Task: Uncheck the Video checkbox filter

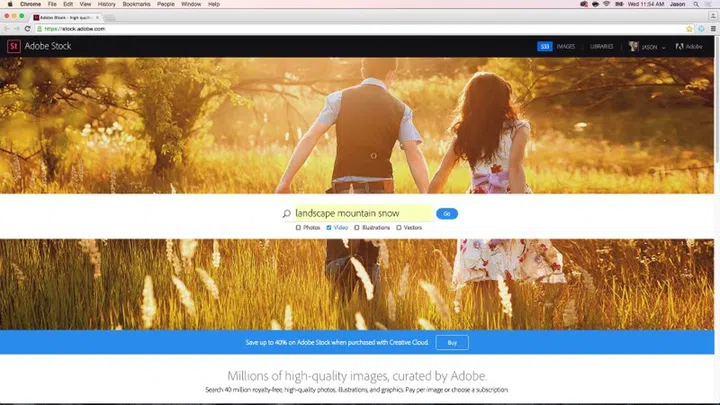Action: point(329,228)
